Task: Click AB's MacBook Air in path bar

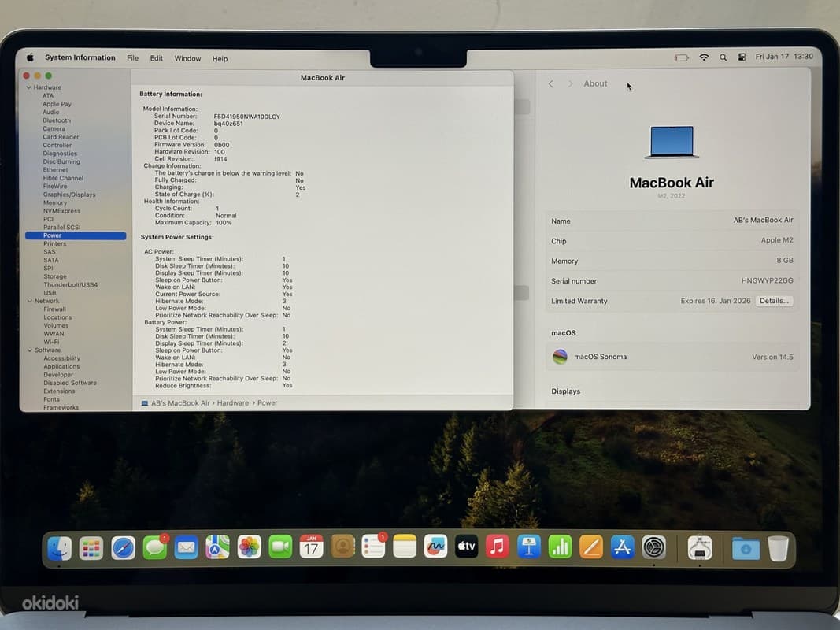Action: click(x=180, y=403)
